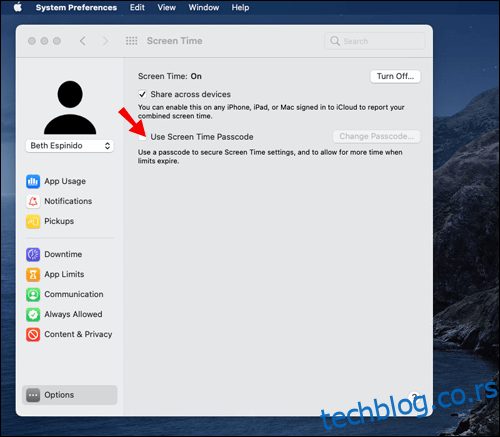Expand the Beth Espinido user dropdown
Image resolution: width=500 pixels, height=437 pixels.
click(x=70, y=146)
